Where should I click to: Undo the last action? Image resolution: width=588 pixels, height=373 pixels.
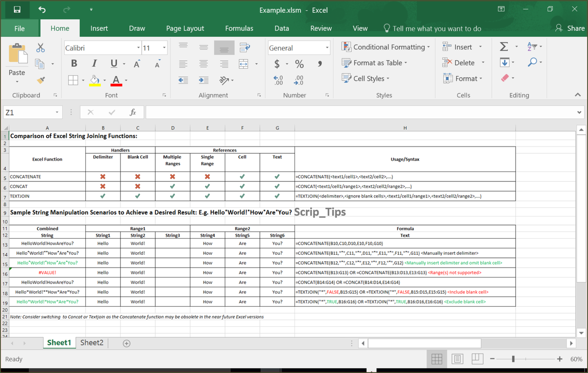pos(42,9)
